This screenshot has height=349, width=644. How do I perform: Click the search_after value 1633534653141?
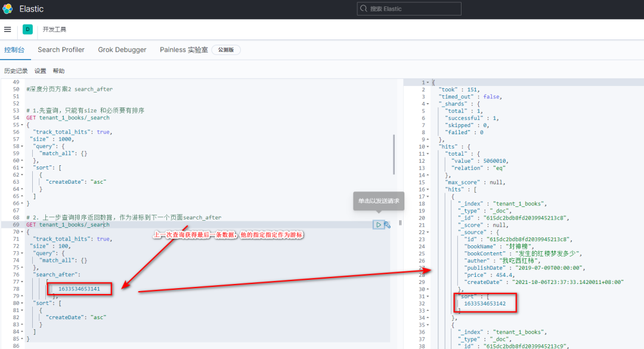click(x=79, y=289)
